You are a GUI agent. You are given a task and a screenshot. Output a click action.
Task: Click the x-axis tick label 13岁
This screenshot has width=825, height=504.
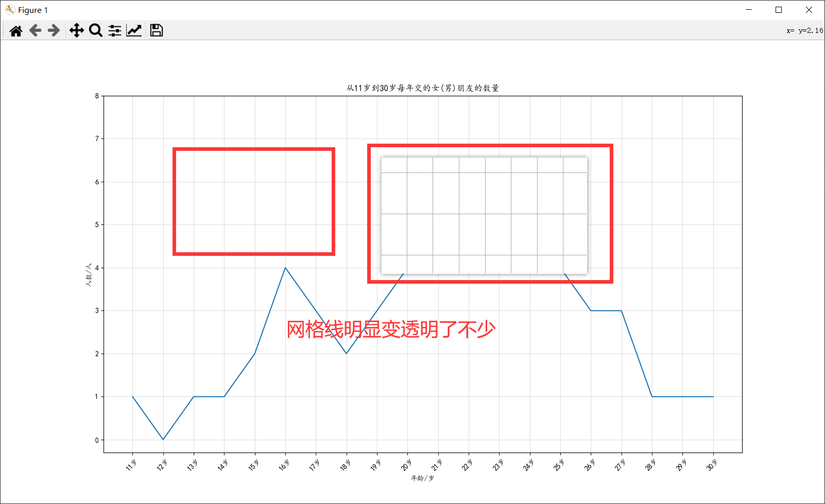pyautogui.click(x=193, y=465)
